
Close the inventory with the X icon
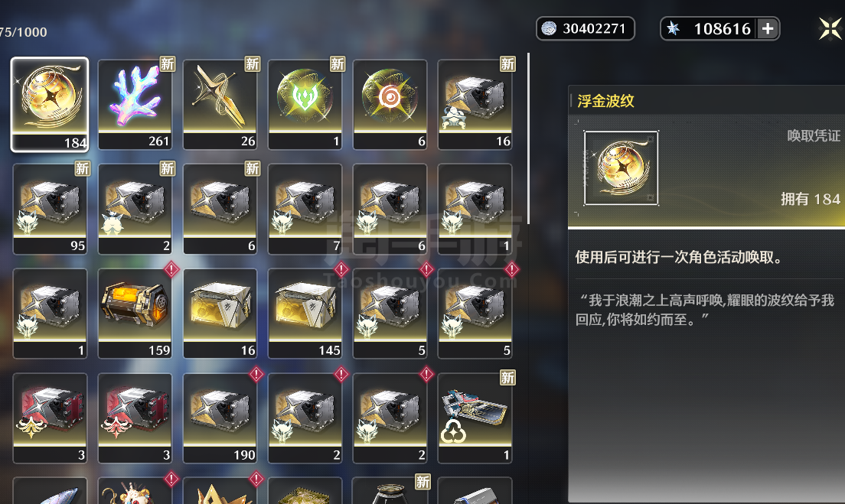(x=830, y=28)
